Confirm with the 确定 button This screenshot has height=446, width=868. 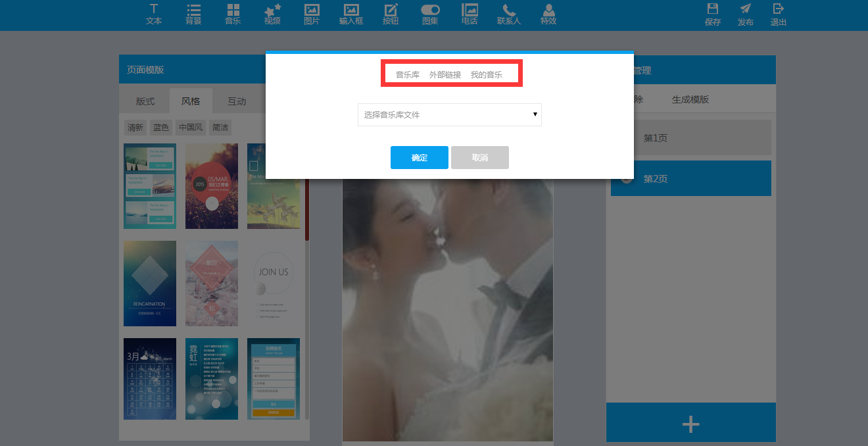420,158
